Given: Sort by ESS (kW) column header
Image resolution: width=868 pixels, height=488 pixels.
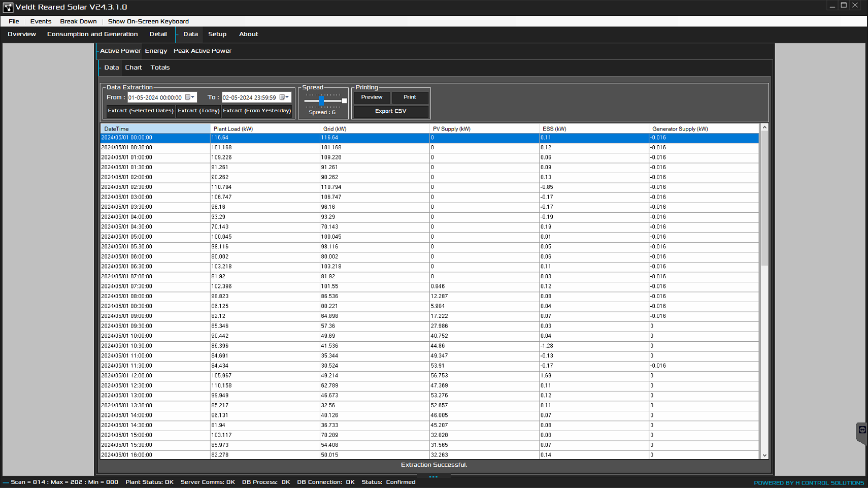Looking at the screenshot, I should point(594,129).
